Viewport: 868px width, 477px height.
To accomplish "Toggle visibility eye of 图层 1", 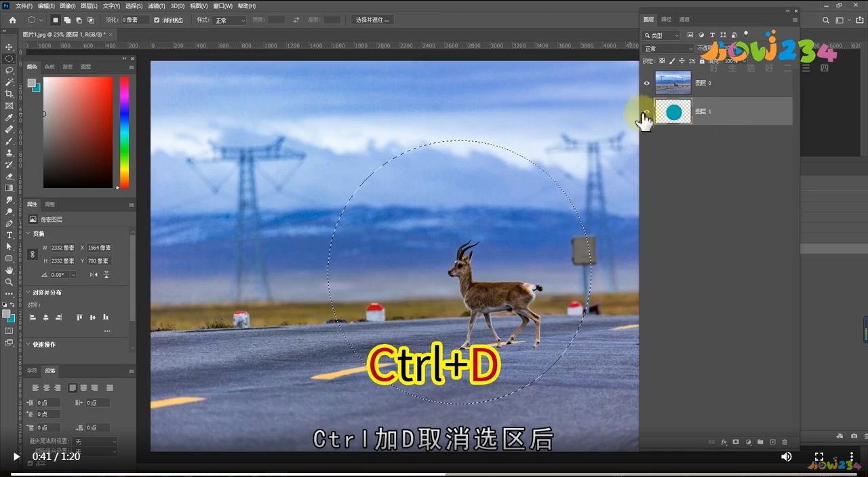I will click(x=646, y=111).
